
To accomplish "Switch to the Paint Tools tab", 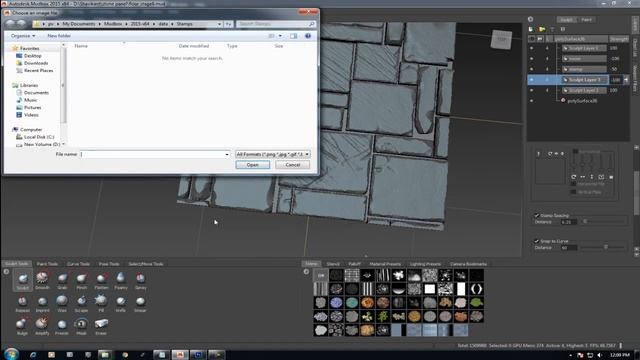I will 47,264.
